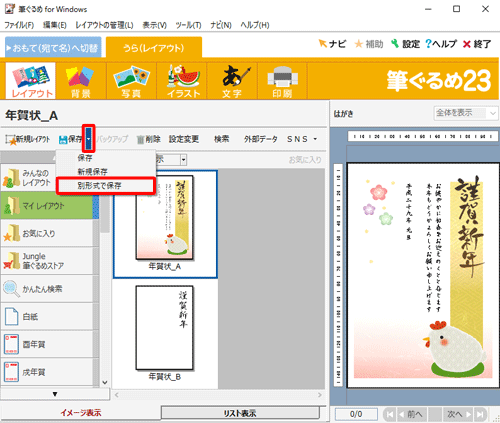Select the うら(レイアウト) tab
This screenshot has width=500, height=423.
point(154,48)
